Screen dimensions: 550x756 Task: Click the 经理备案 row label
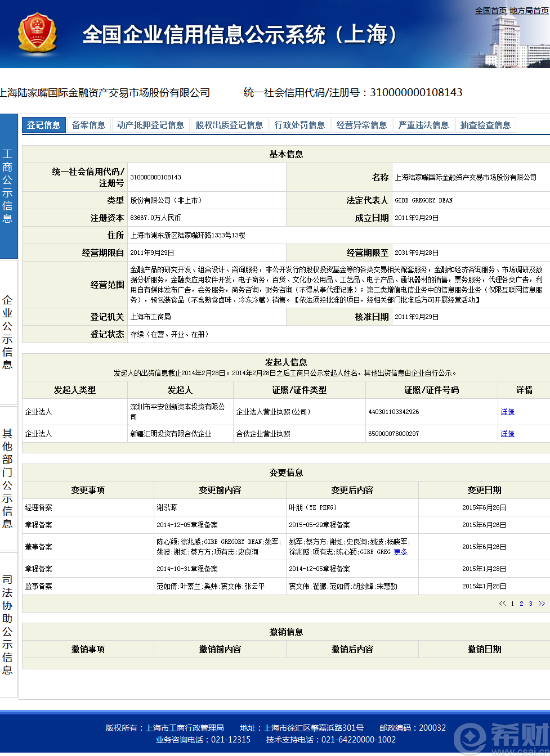(x=38, y=507)
